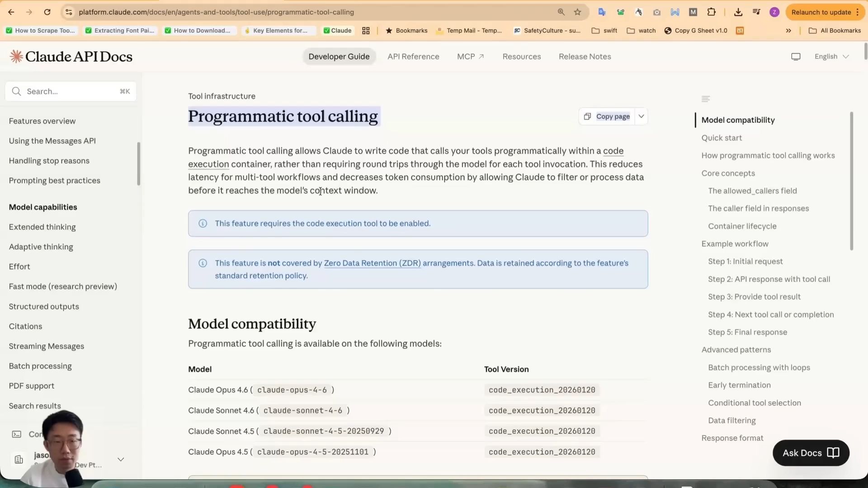Image resolution: width=868 pixels, height=488 pixels.
Task: Expand the account switcher chevron at bottom left
Action: pyautogui.click(x=121, y=460)
